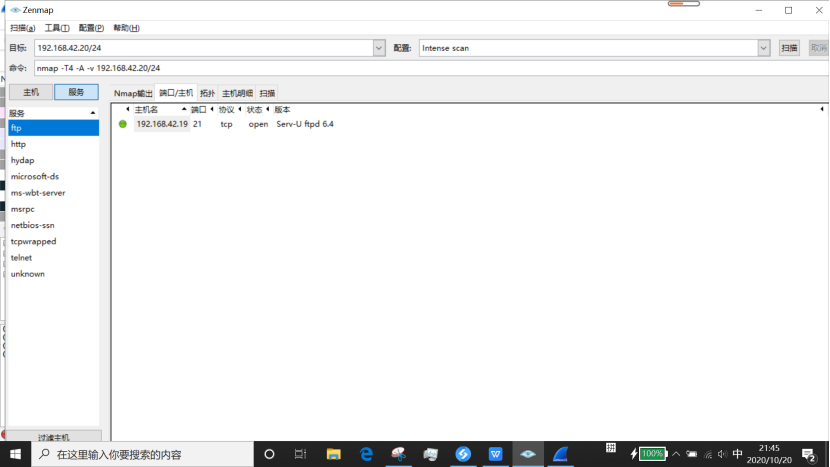
Task: Open the Windows Start menu
Action: tap(15, 454)
